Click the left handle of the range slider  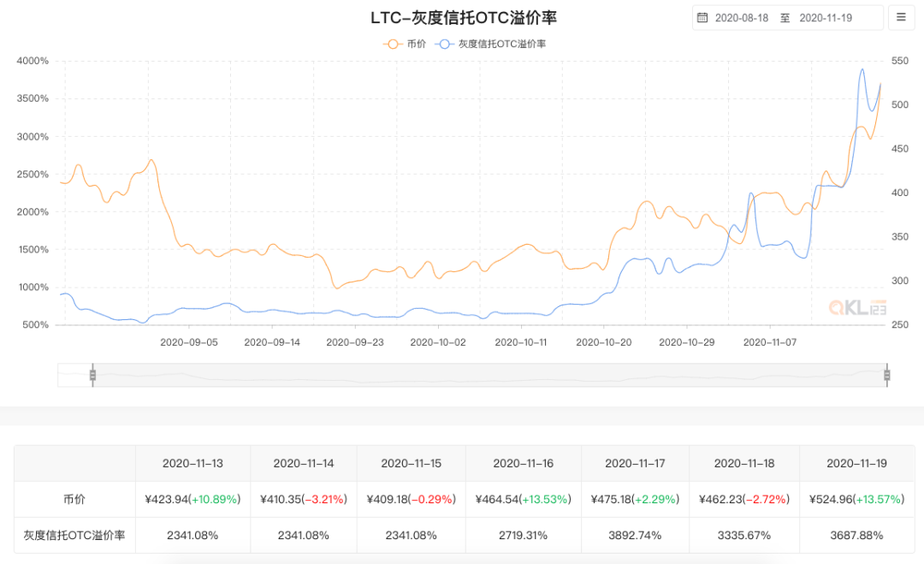(92, 374)
